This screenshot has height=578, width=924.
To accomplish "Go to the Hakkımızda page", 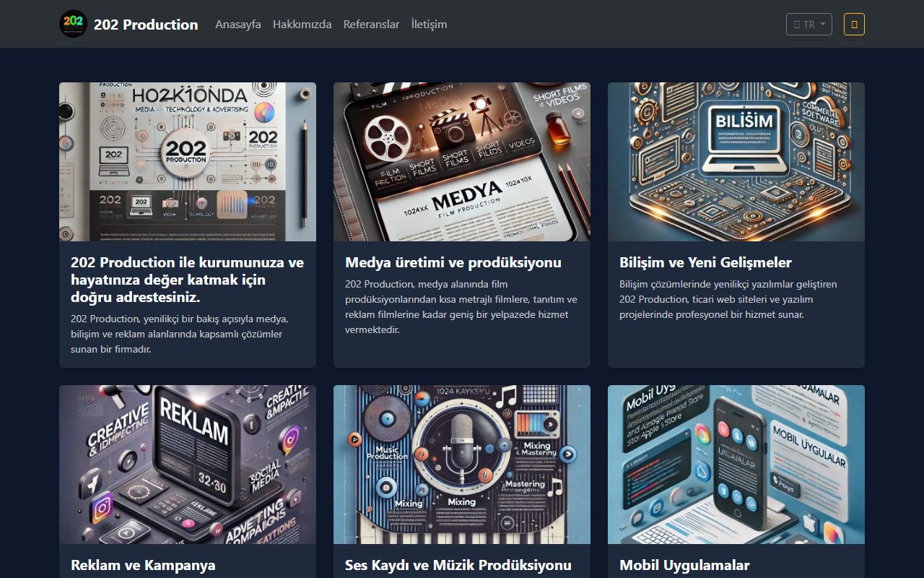I will point(302,25).
